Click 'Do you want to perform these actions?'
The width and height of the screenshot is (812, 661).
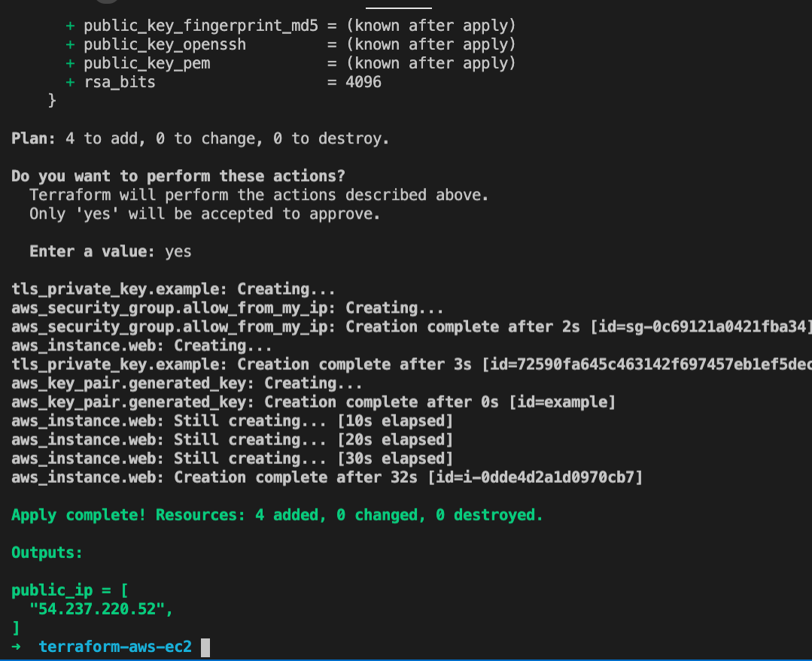point(178,177)
